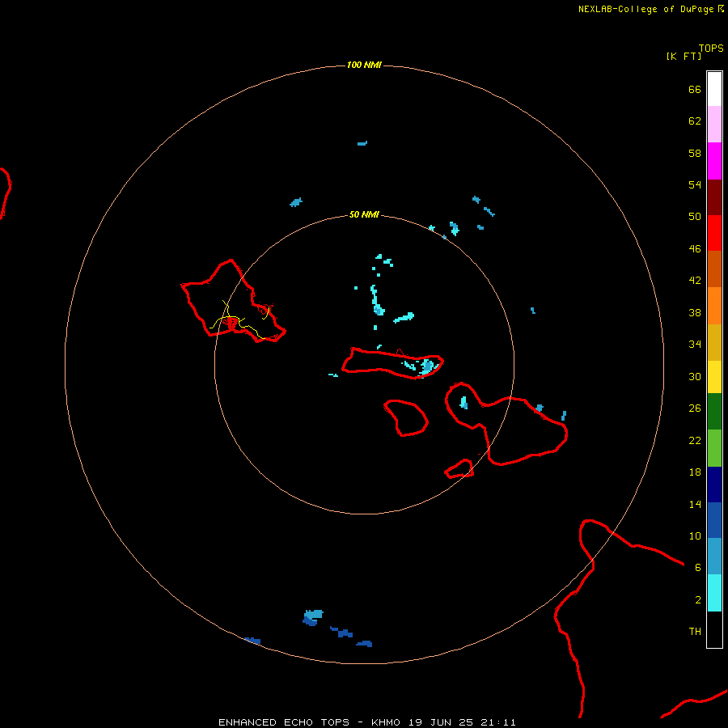
Task: Click the Molokai island outline
Action: tap(392, 363)
